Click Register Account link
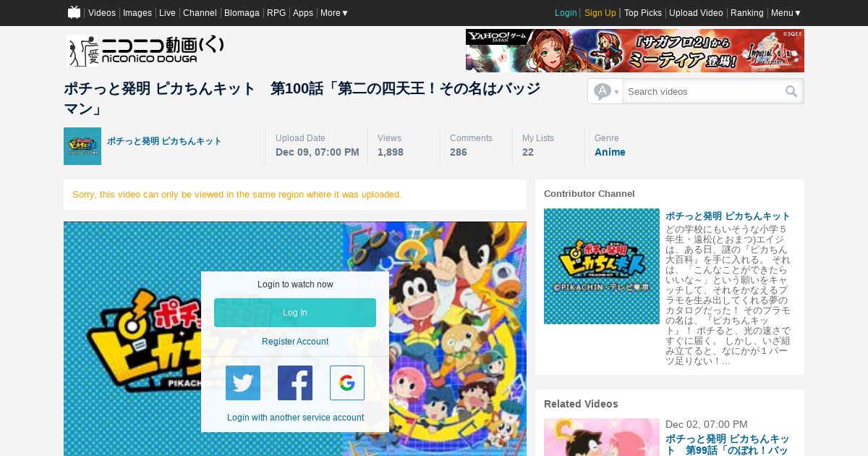This screenshot has width=868, height=456. click(295, 342)
